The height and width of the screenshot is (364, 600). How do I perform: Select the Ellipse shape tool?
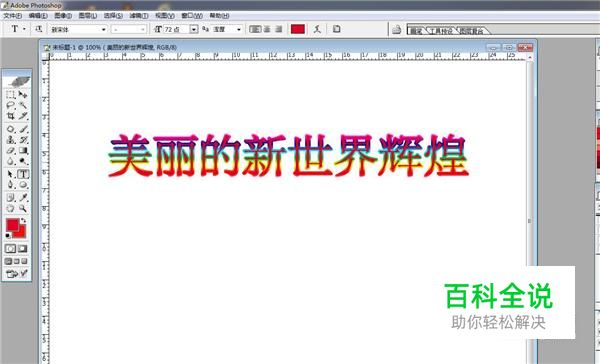tap(23, 185)
